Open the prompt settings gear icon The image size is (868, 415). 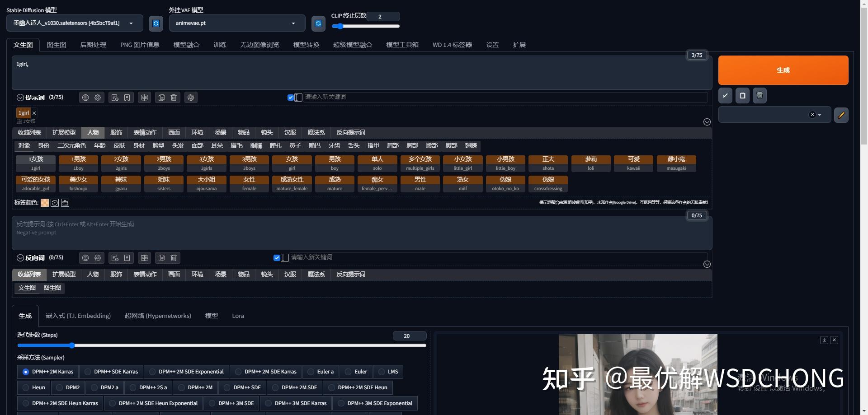(98, 97)
